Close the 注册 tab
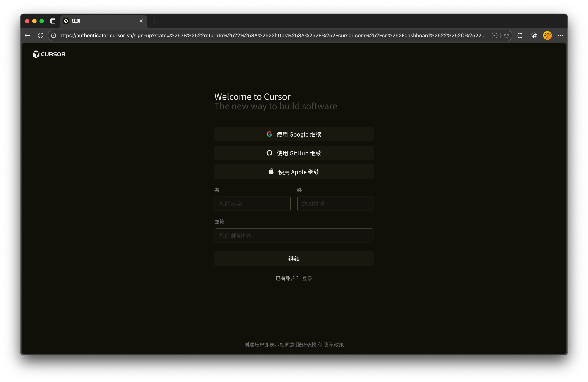The width and height of the screenshot is (588, 382). pyautogui.click(x=141, y=21)
